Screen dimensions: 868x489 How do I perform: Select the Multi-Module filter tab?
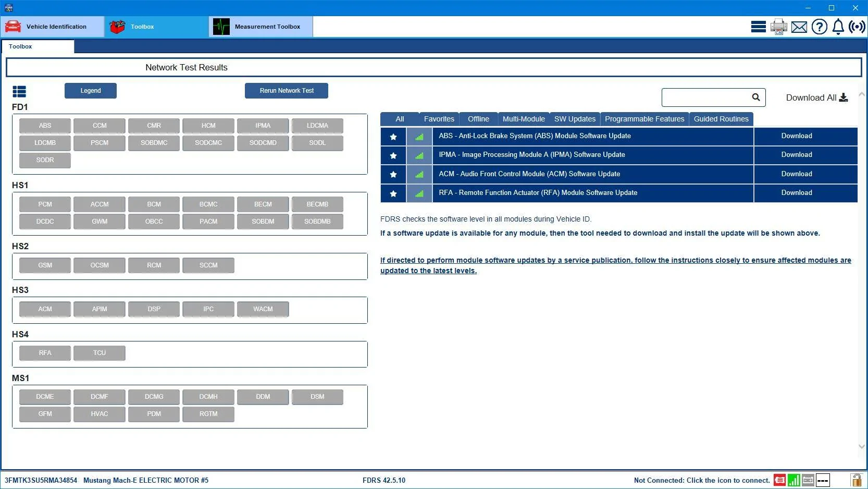point(524,119)
